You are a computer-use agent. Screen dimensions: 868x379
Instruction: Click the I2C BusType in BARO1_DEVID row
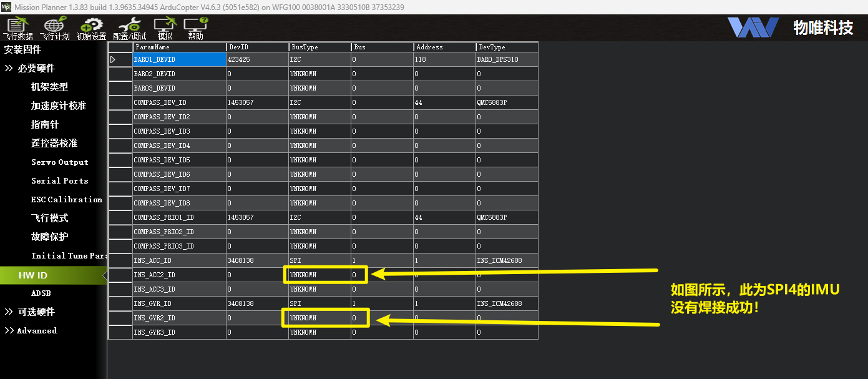[x=319, y=59]
